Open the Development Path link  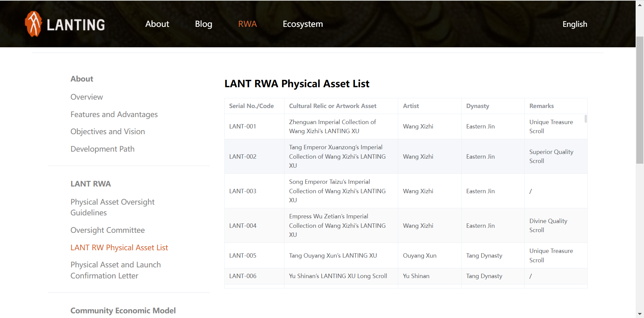(x=102, y=149)
